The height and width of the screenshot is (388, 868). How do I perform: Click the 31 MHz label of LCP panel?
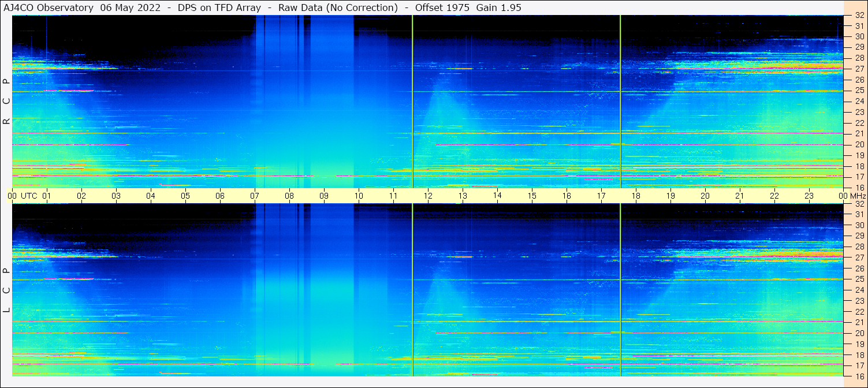pos(859,215)
